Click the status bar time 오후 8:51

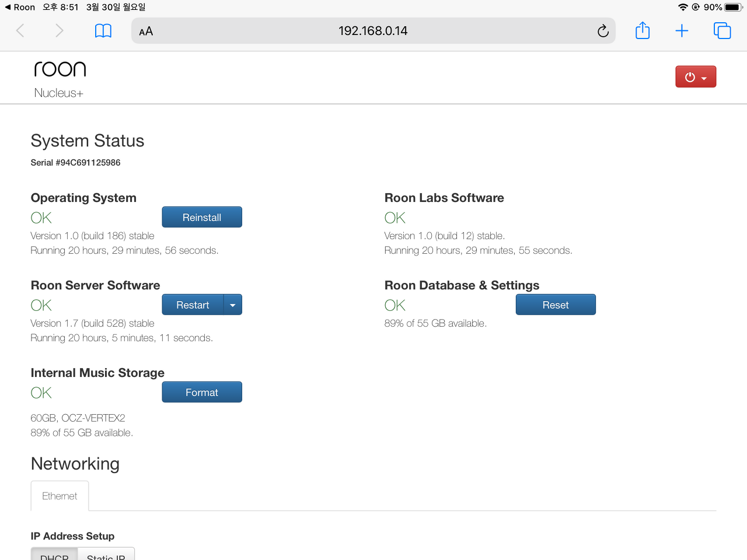60,7
